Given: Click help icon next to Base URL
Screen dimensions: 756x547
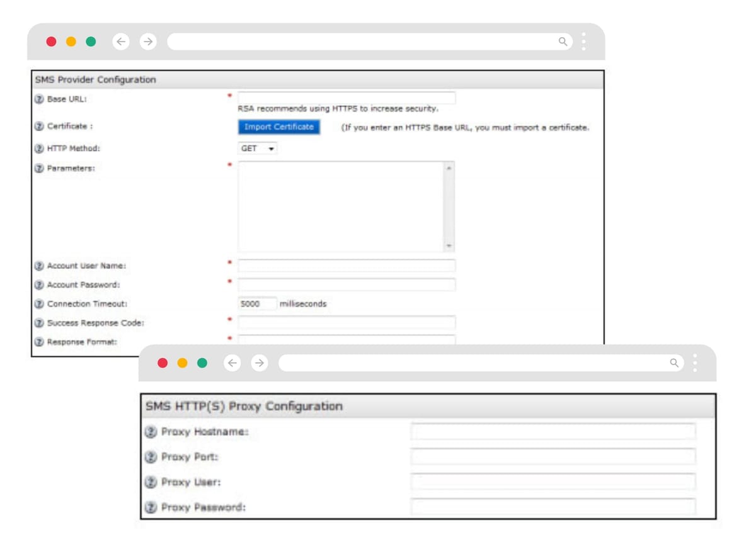Looking at the screenshot, I should pyautogui.click(x=39, y=99).
